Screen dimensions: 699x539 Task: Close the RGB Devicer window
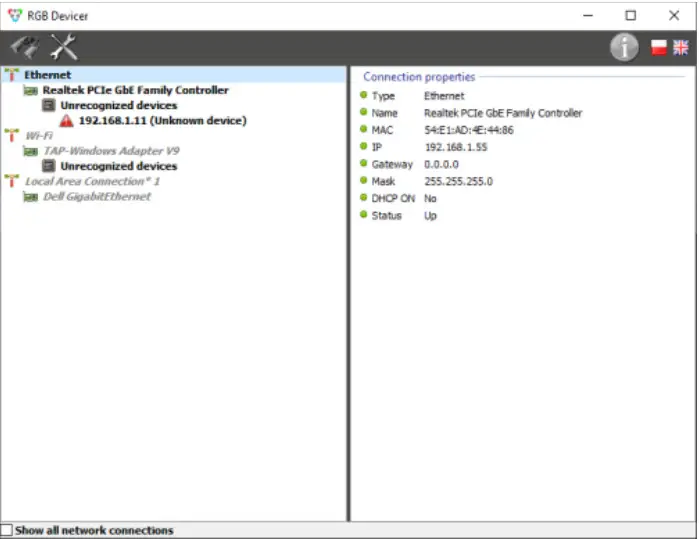674,16
